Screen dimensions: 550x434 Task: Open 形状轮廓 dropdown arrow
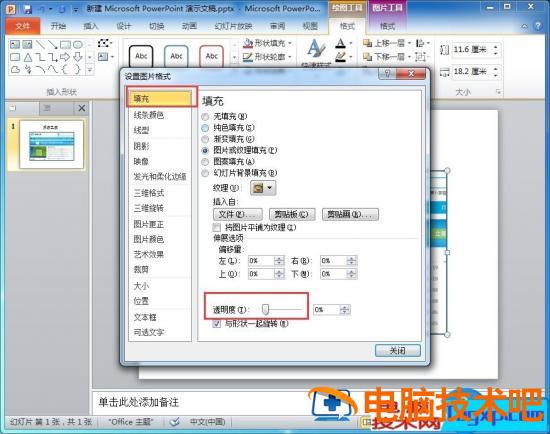click(290, 56)
